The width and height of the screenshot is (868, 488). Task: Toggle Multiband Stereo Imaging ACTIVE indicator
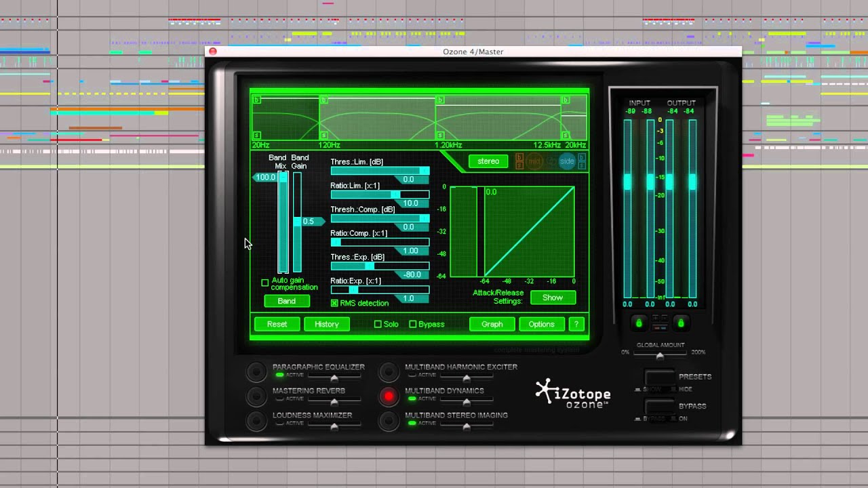point(412,423)
